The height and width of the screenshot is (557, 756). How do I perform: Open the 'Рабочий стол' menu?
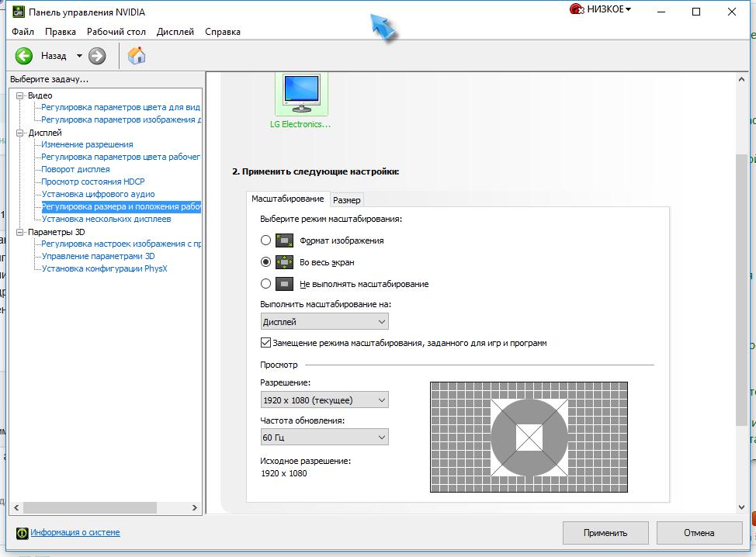point(116,32)
